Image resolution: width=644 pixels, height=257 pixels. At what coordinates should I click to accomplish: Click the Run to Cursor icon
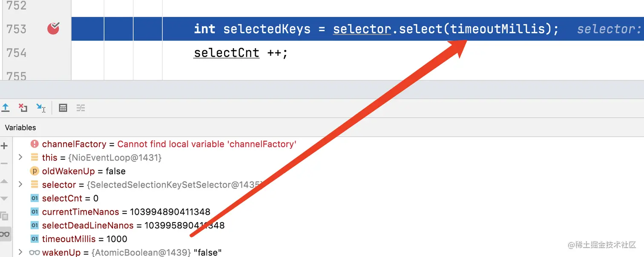pyautogui.click(x=41, y=108)
